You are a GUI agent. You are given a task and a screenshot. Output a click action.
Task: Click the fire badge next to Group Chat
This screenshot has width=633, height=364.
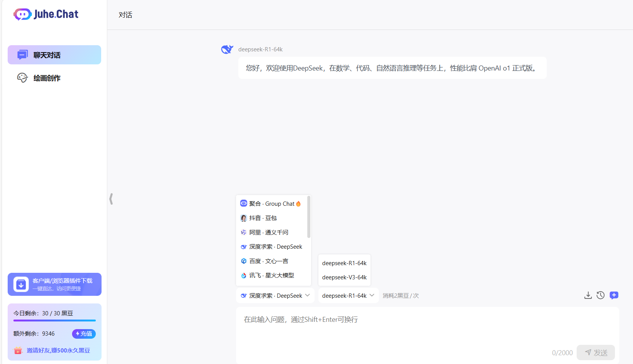pos(298,203)
